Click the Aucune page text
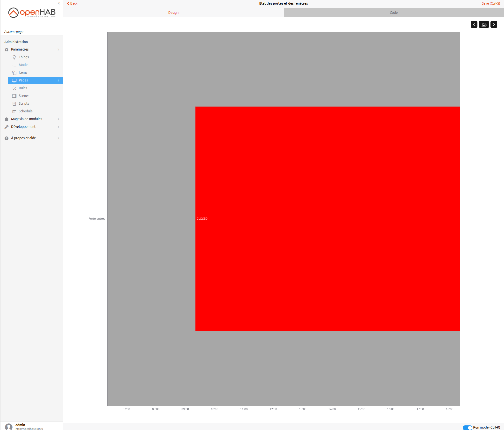 coord(14,32)
